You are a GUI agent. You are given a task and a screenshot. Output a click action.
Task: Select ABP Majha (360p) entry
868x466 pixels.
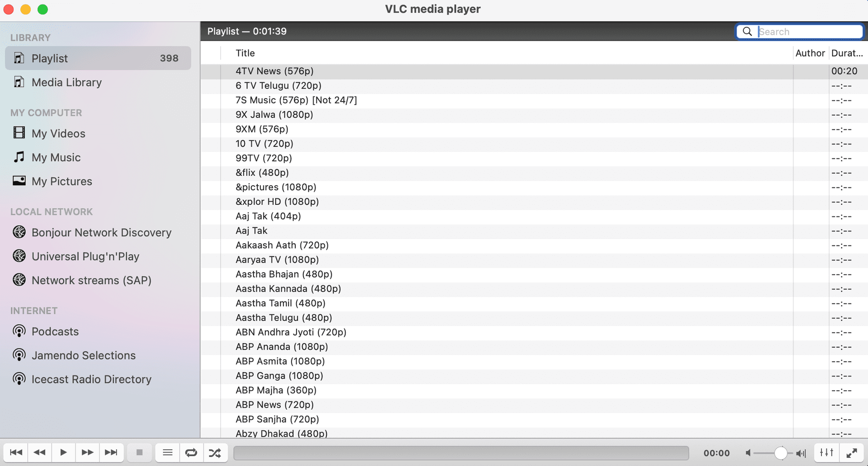pos(534,391)
